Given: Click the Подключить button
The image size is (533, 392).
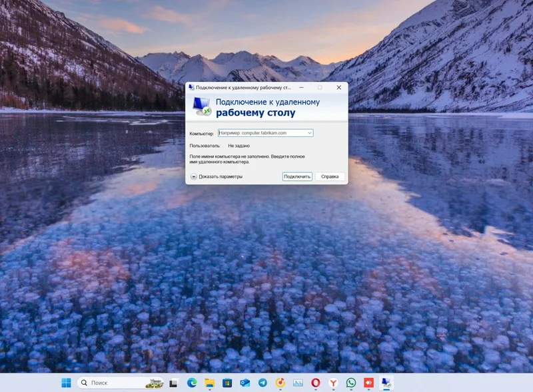Looking at the screenshot, I should click(x=297, y=176).
